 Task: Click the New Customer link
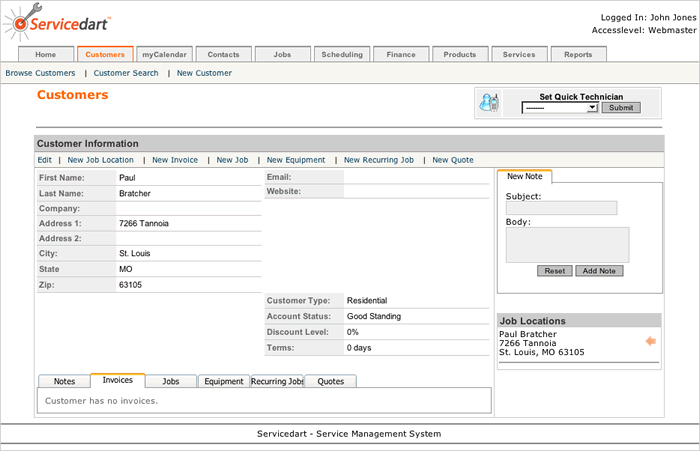pos(204,73)
